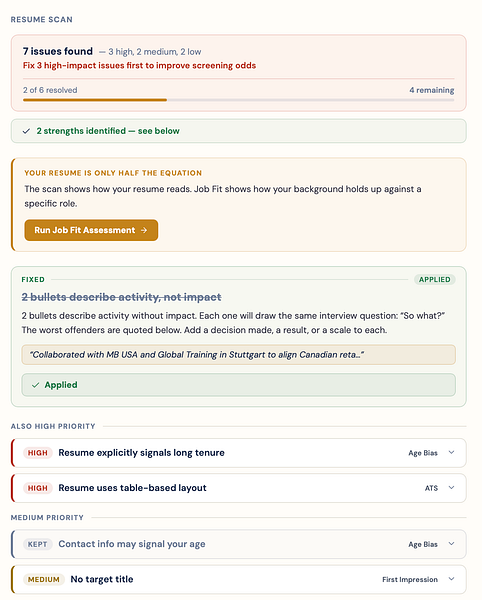The image size is (482, 600).
Task: Click the green check icon next to Applied
Action: pos(36,385)
